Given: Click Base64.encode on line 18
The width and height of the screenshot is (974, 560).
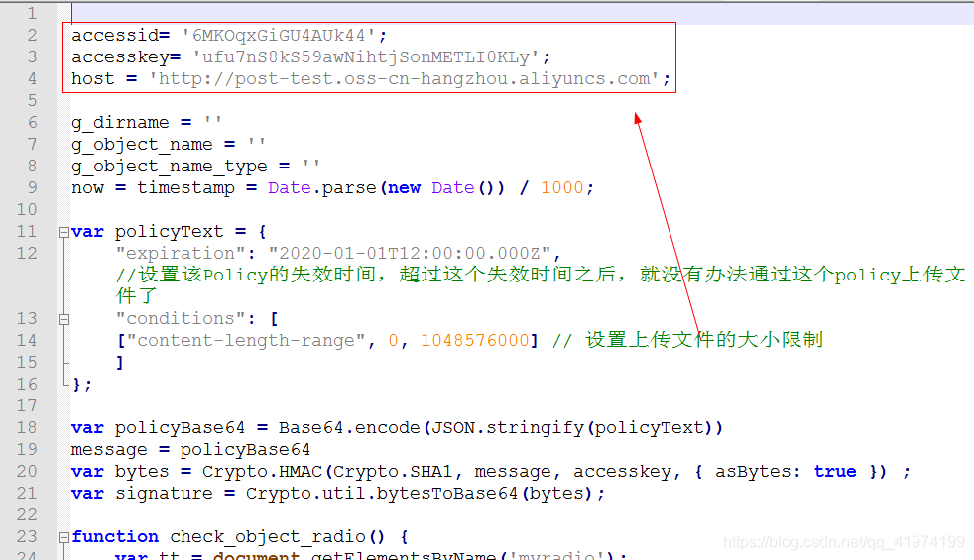Looking at the screenshot, I should tap(349, 428).
